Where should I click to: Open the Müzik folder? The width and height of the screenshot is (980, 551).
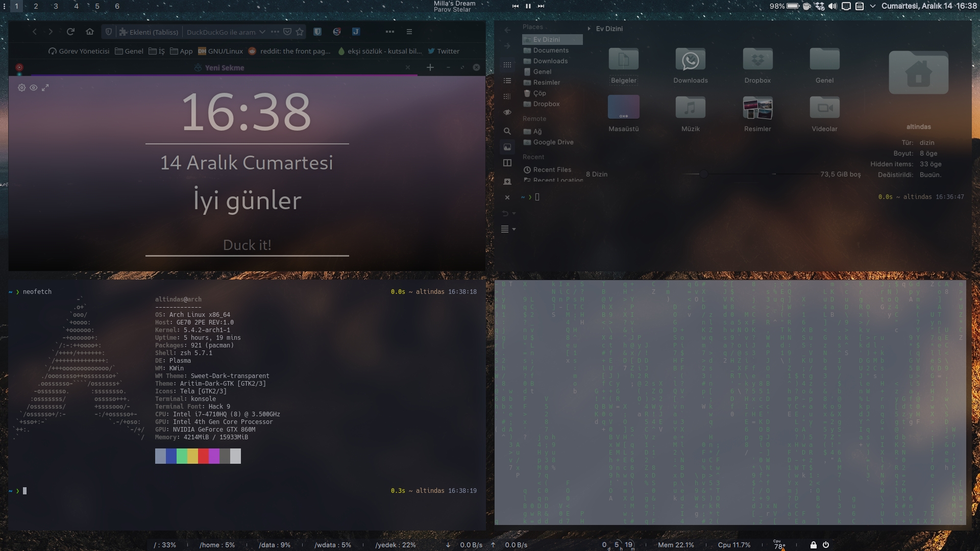690,114
